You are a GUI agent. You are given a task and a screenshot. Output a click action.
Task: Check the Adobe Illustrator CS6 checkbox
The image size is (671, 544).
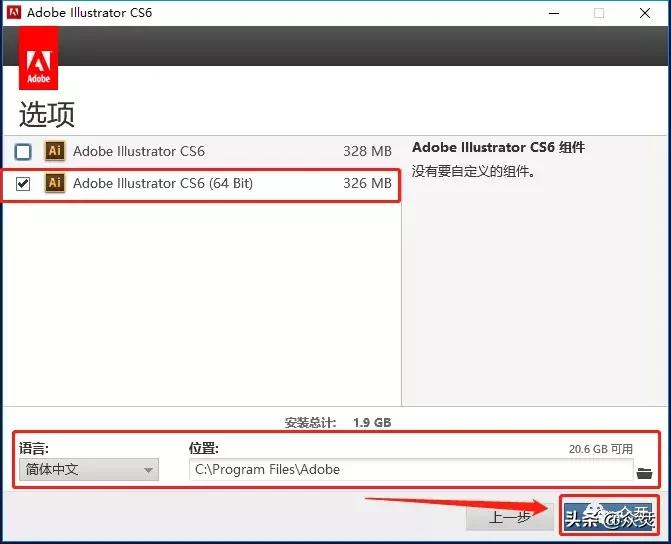point(23,152)
